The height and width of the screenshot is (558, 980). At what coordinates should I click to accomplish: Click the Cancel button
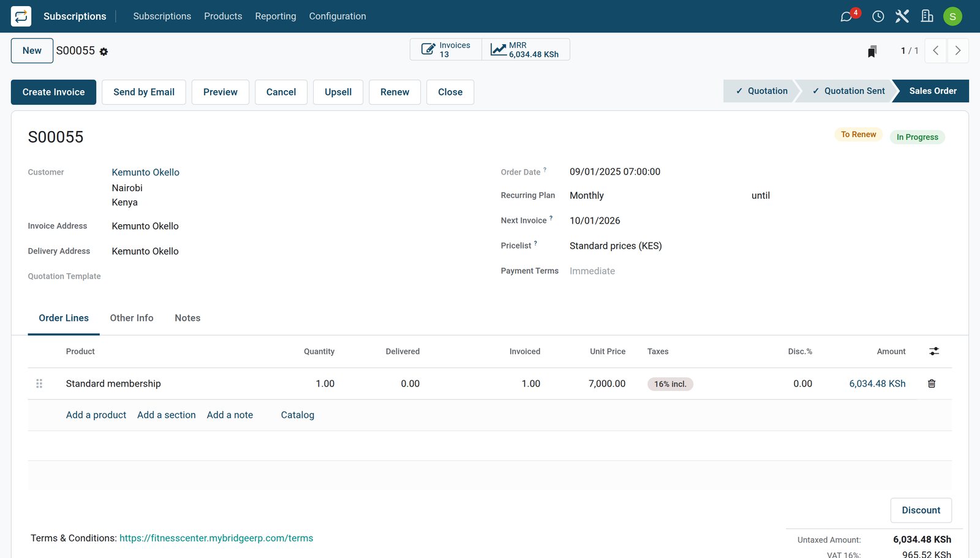coord(281,92)
